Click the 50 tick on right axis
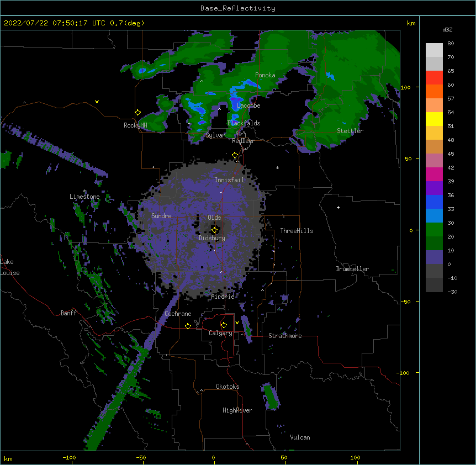 [408, 158]
